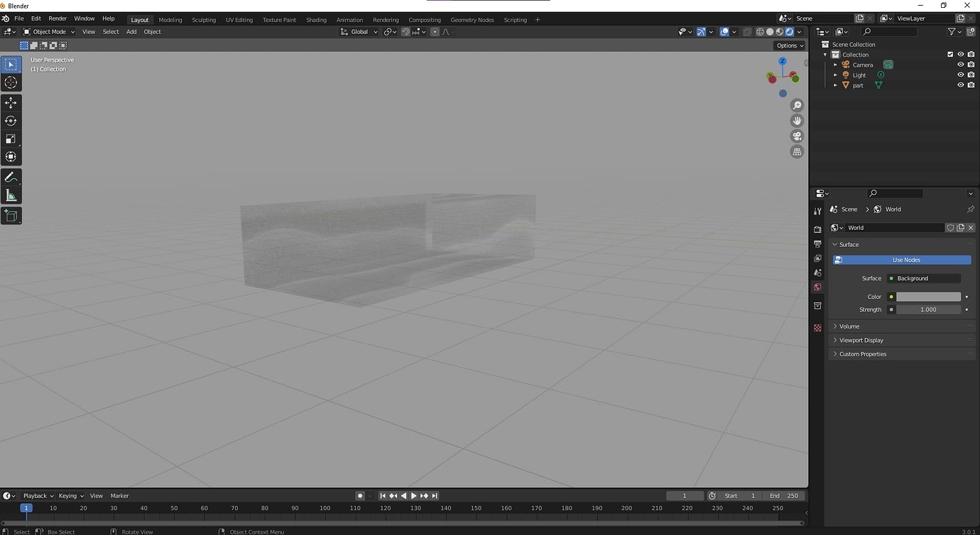Screen dimensions: 980x535
Task: Expand the Viewport Display panel
Action: (x=902, y=341)
